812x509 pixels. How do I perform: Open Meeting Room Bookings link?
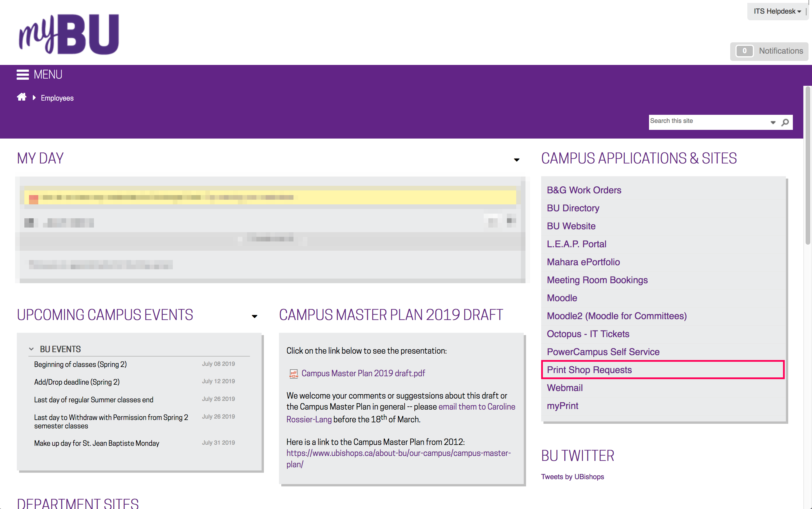597,280
